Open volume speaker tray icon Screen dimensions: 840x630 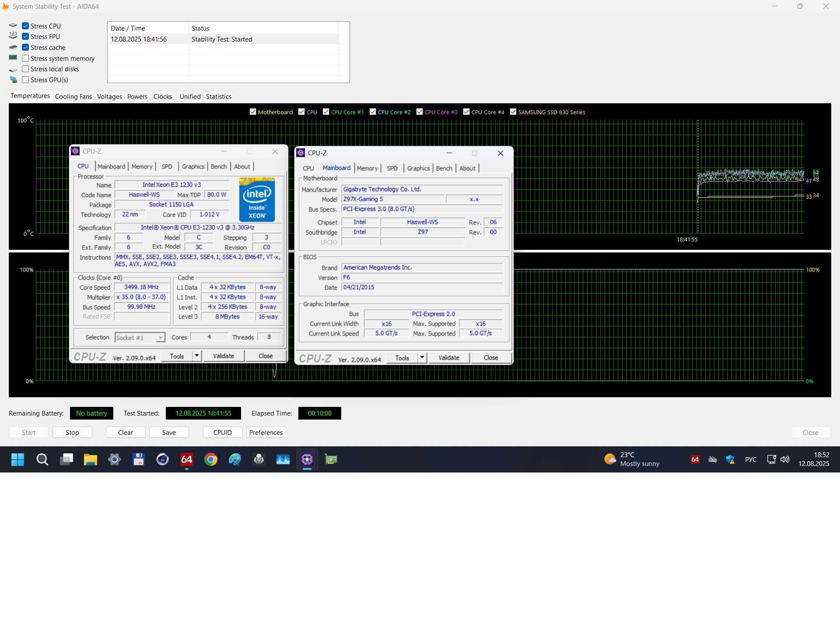pyautogui.click(x=785, y=459)
